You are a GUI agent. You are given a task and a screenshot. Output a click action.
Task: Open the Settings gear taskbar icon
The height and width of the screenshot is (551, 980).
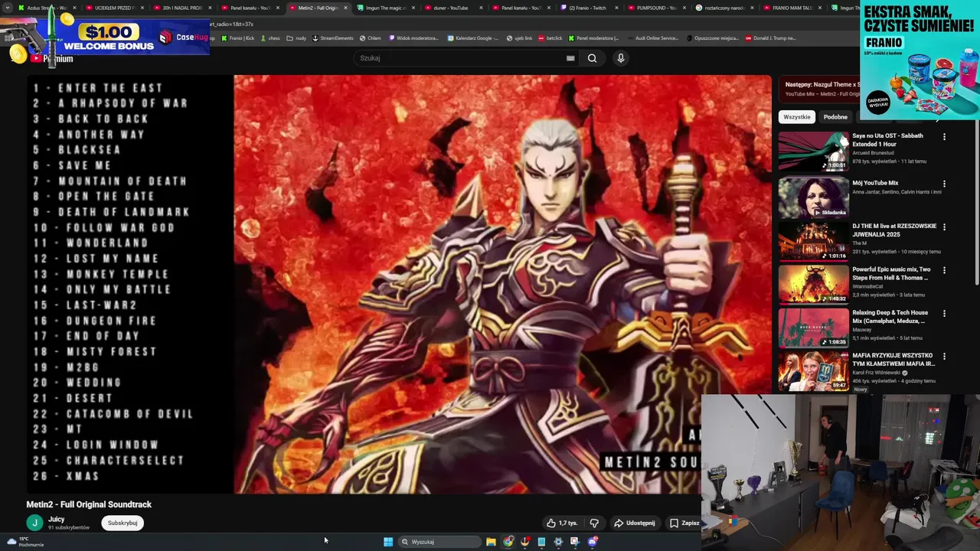[558, 542]
